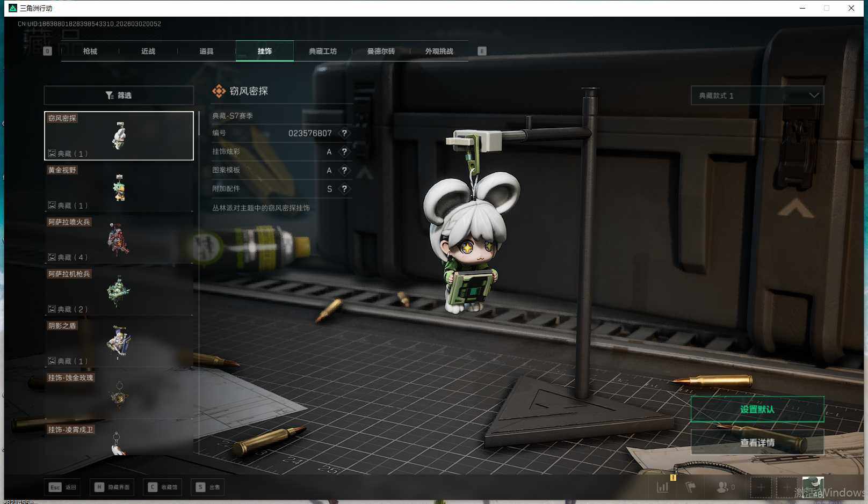This screenshot has width=868, height=504.
Task: Click the C 收藏馆 collection button
Action: coord(163,487)
